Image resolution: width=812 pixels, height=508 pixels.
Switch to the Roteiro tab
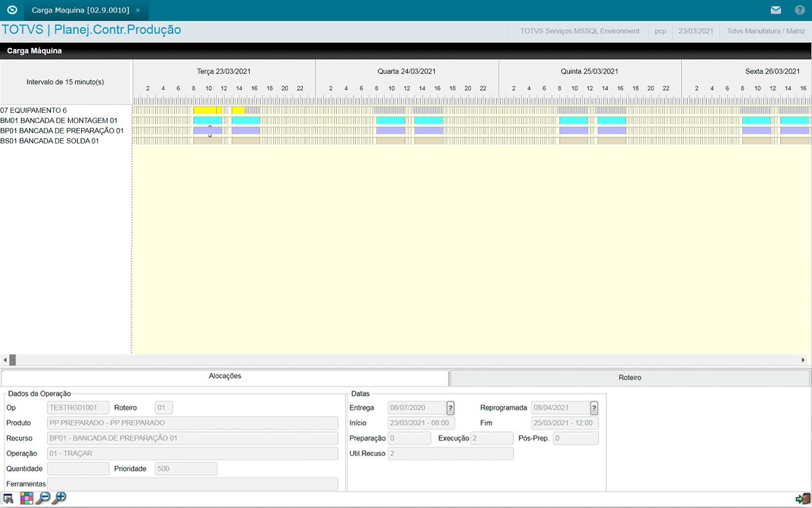[x=630, y=378]
